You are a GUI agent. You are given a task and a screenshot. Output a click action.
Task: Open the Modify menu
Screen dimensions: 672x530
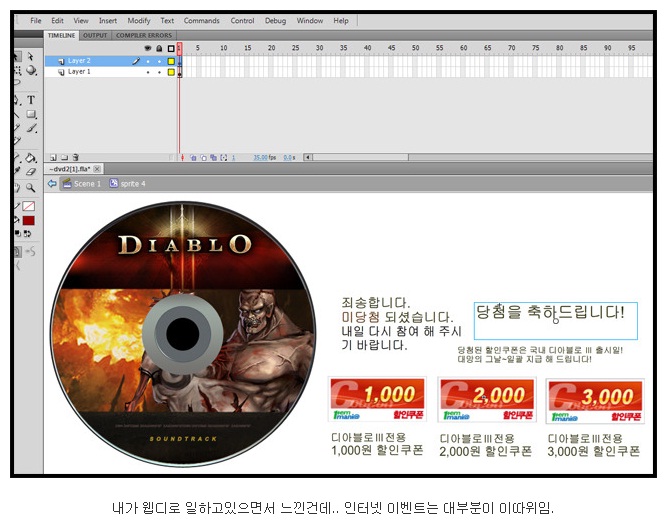click(x=139, y=21)
